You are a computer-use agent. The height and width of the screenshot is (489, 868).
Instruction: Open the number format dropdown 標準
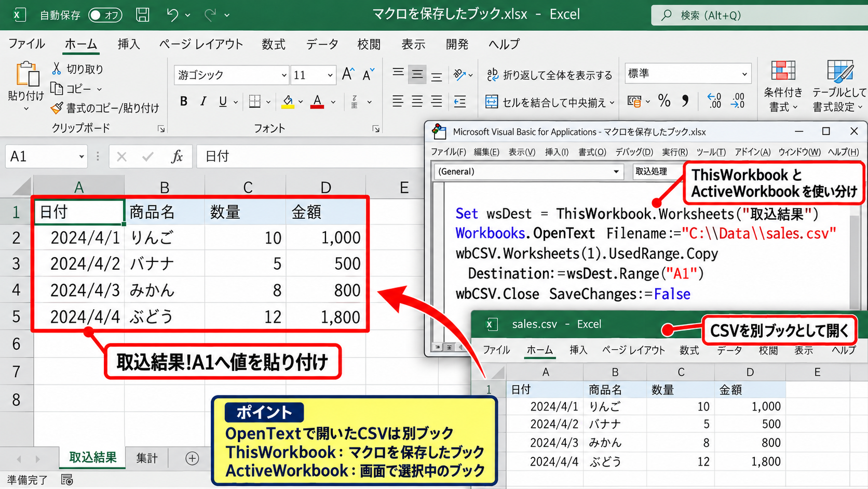point(688,74)
